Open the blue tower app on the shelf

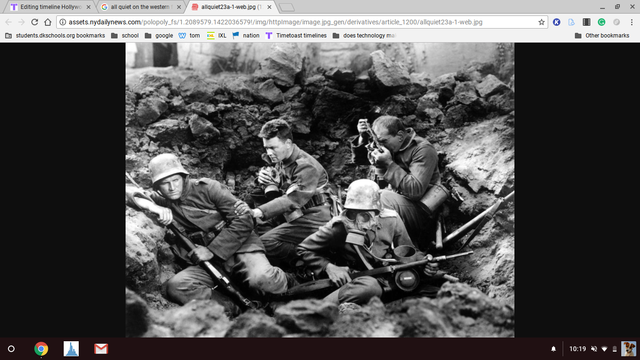(x=71, y=349)
